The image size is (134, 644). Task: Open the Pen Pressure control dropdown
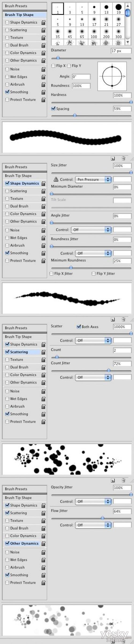coord(93,180)
